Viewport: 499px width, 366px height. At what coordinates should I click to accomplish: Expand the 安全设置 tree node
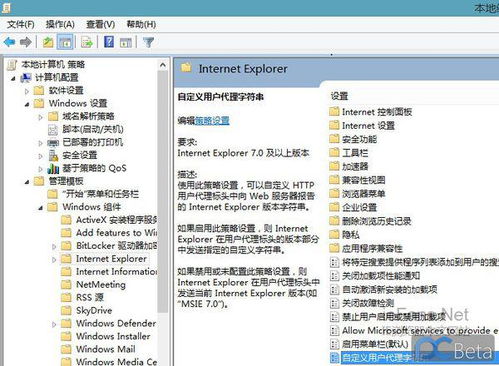pyautogui.click(x=40, y=156)
